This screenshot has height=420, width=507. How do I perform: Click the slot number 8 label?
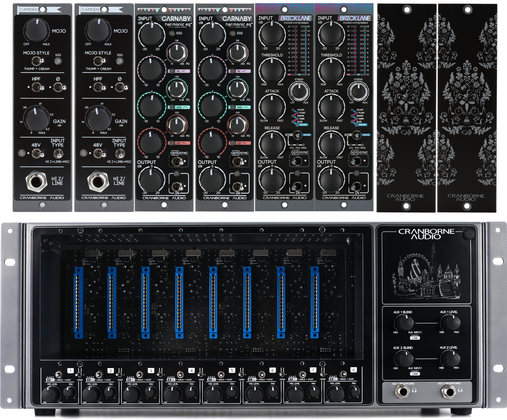[x=353, y=370]
